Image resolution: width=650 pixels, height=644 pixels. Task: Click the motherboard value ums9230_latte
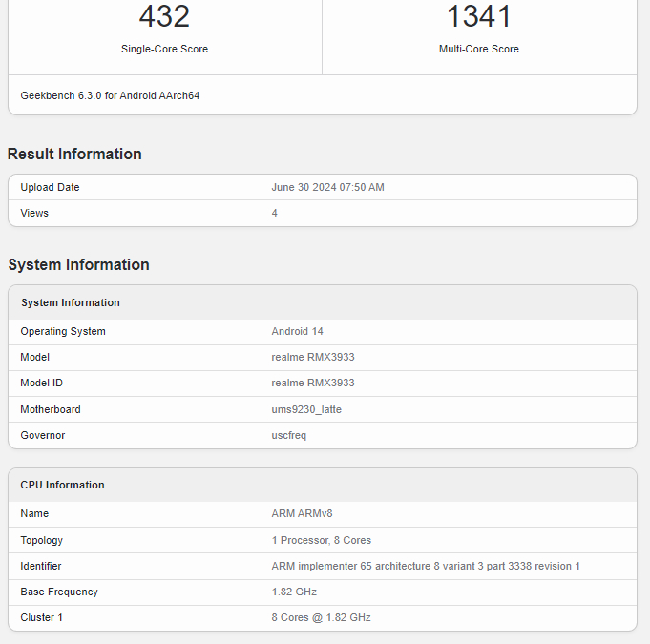pyautogui.click(x=306, y=409)
